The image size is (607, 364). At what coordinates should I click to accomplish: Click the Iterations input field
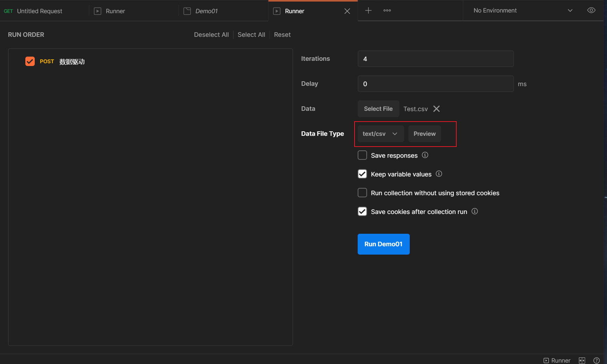pos(435,59)
